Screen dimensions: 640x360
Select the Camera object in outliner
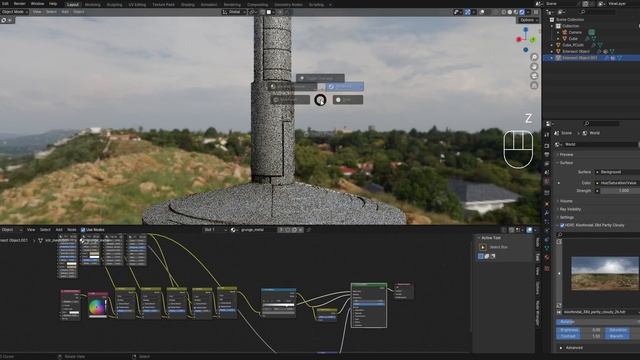point(575,32)
